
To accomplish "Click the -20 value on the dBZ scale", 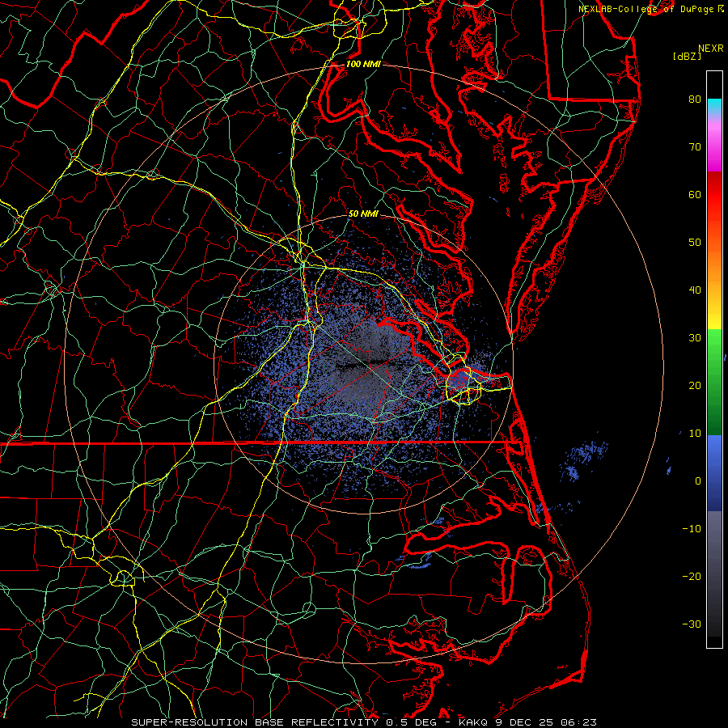I will click(x=692, y=576).
